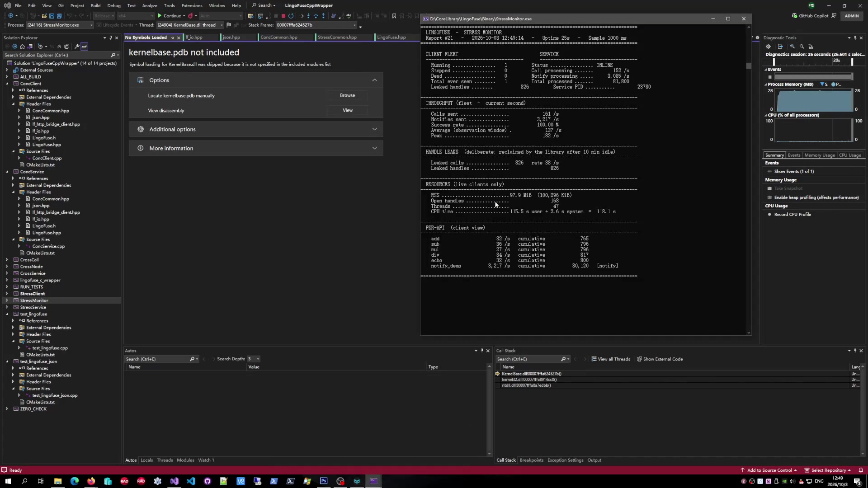
Task: Expand More information section
Action: click(x=256, y=148)
